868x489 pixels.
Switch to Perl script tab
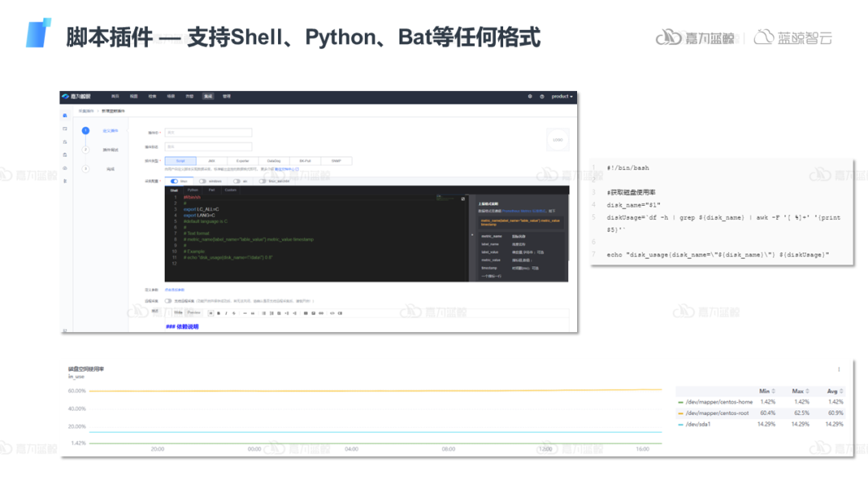211,190
